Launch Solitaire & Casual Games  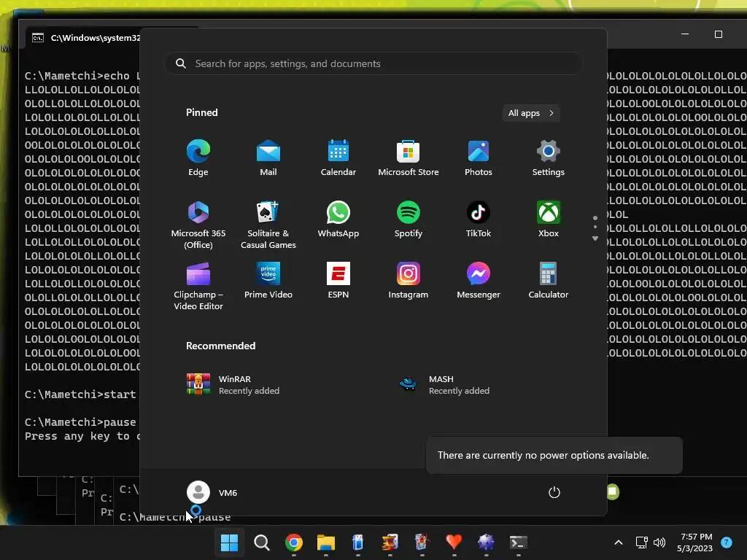pos(268,225)
